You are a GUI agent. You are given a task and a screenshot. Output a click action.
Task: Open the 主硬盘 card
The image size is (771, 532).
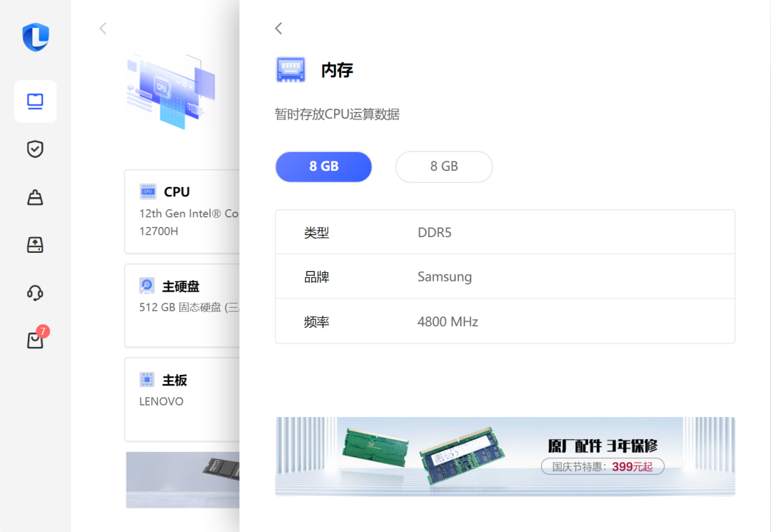tap(182, 306)
